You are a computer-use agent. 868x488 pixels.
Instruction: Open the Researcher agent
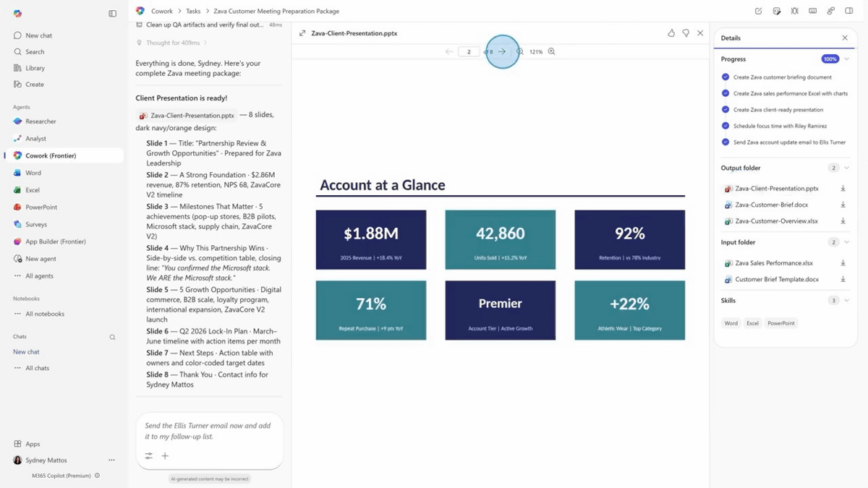(41, 121)
